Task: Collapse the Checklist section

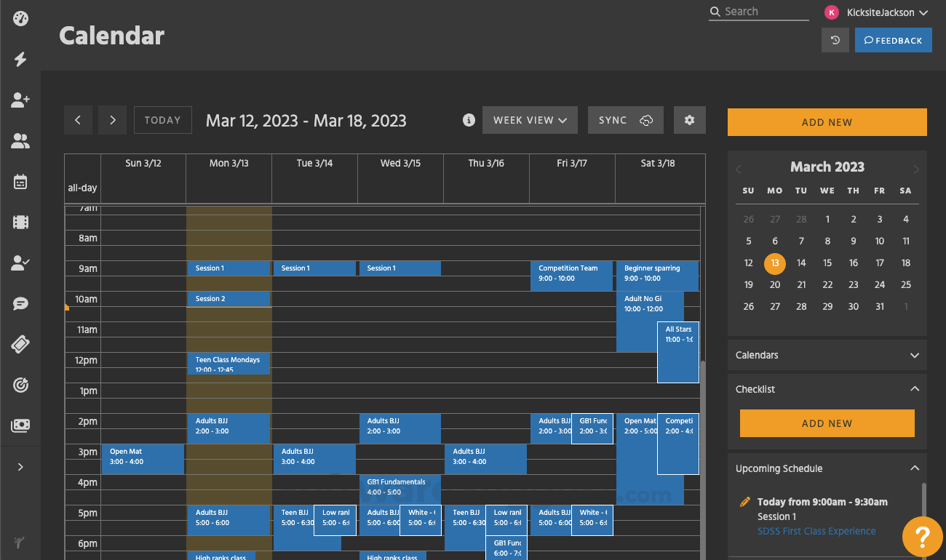Action: point(915,388)
